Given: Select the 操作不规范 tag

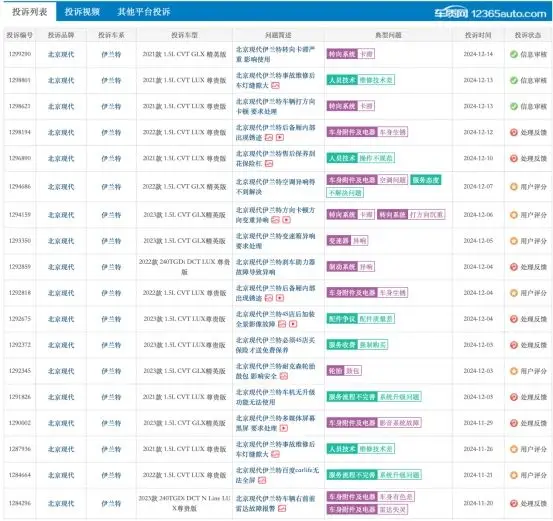Looking at the screenshot, I should click(376, 158).
